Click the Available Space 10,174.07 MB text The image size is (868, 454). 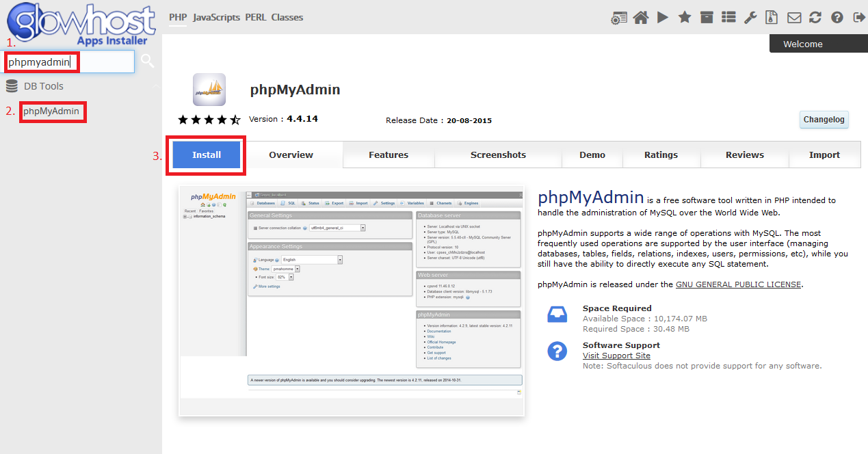point(645,319)
